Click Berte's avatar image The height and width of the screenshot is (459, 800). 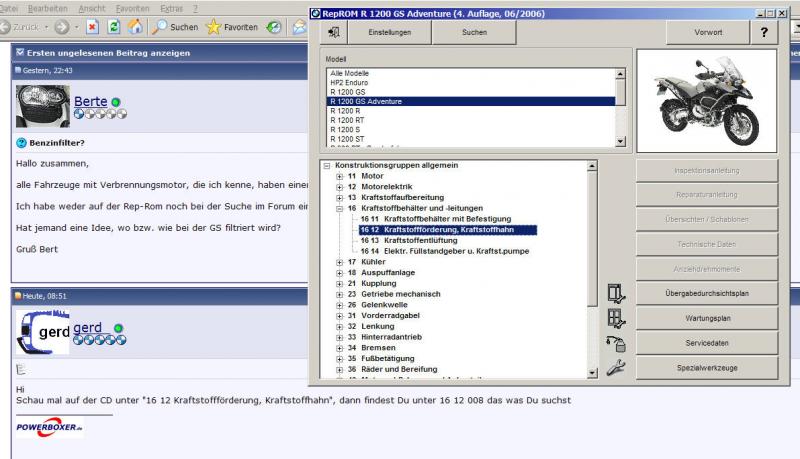coord(43,106)
